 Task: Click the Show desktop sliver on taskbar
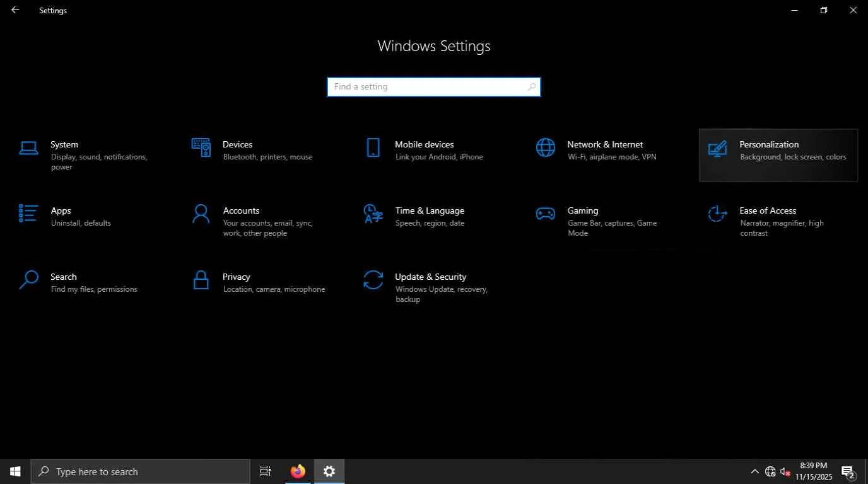click(866, 471)
